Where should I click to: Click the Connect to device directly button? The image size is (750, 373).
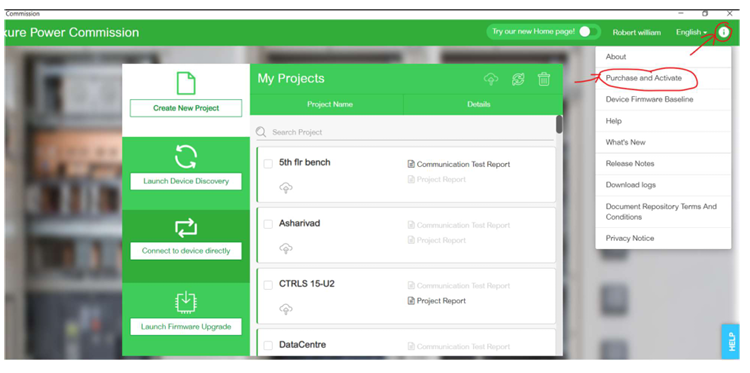click(x=186, y=251)
